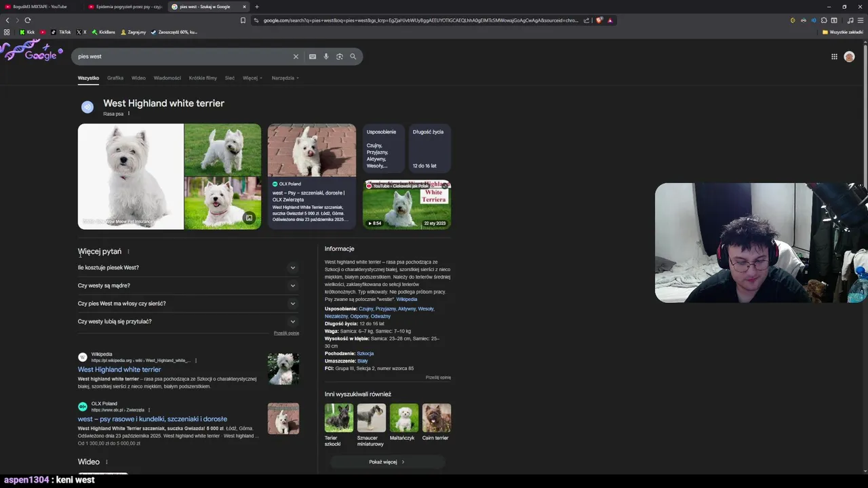Click the Google logo doodle
Screen dimensions: 868x488
pyautogui.click(x=32, y=51)
